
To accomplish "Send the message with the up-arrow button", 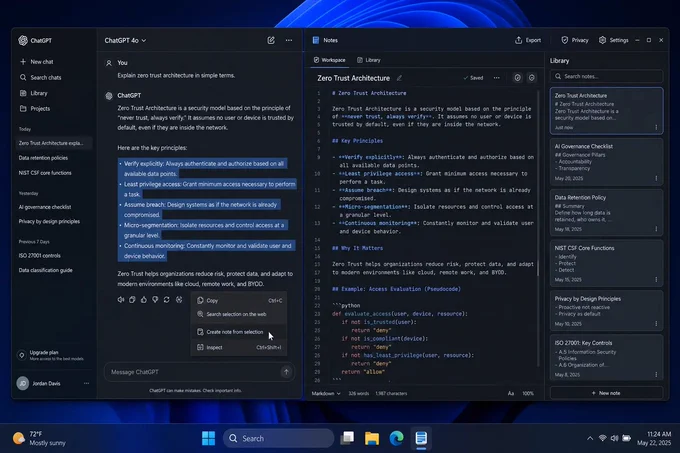I will point(286,372).
